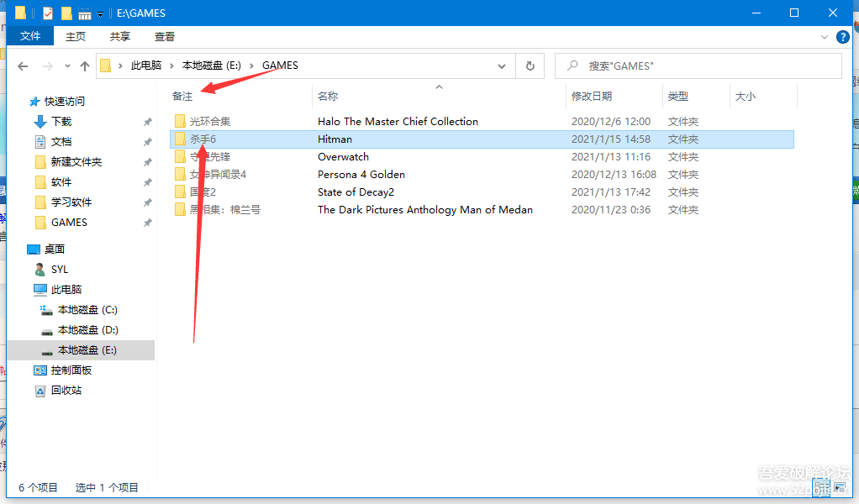Select the Overwatch row folder icon
The height and width of the screenshot is (504, 859).
click(180, 156)
